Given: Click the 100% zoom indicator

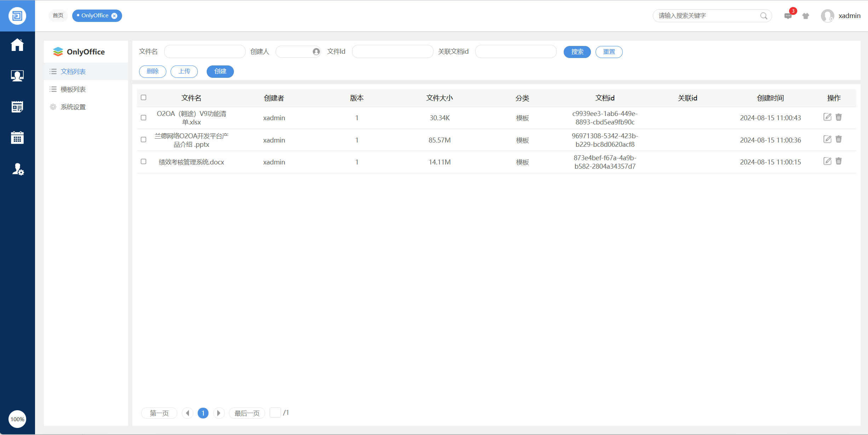Looking at the screenshot, I should coord(17,419).
